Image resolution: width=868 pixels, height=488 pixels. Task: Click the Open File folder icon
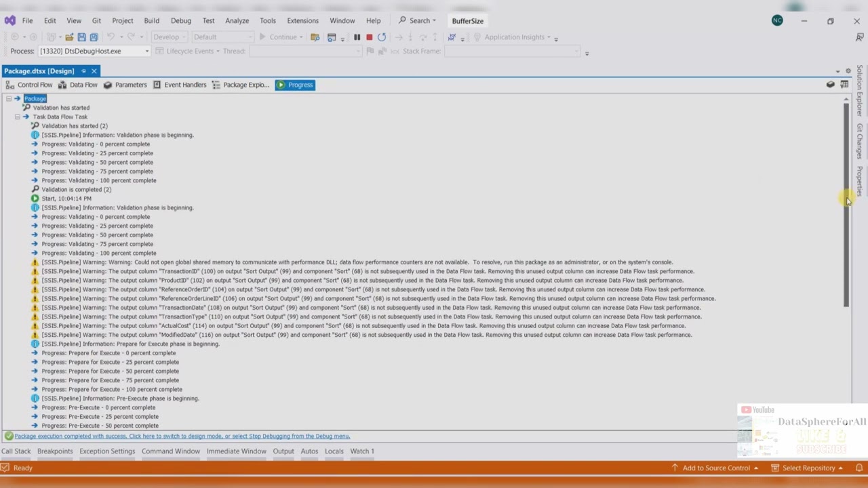coord(69,37)
